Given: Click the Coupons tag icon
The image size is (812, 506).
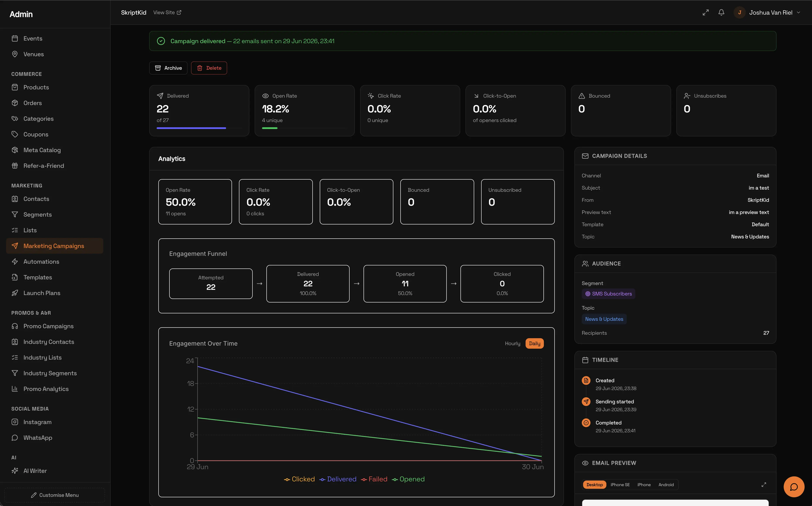Looking at the screenshot, I should click(x=15, y=134).
